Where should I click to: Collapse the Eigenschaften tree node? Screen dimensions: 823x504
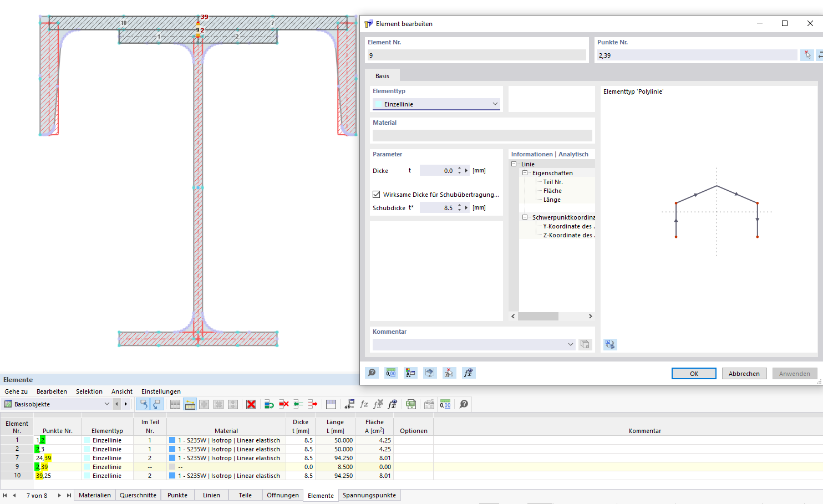click(x=525, y=173)
